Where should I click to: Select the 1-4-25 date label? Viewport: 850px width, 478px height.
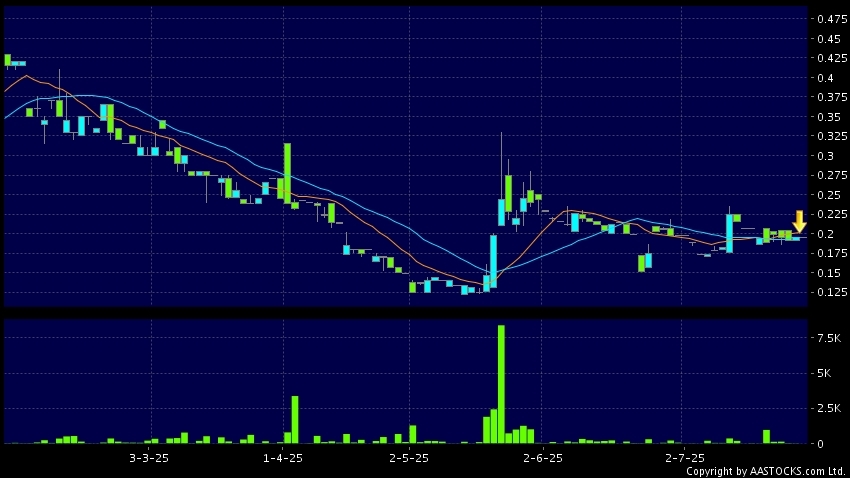(282, 458)
